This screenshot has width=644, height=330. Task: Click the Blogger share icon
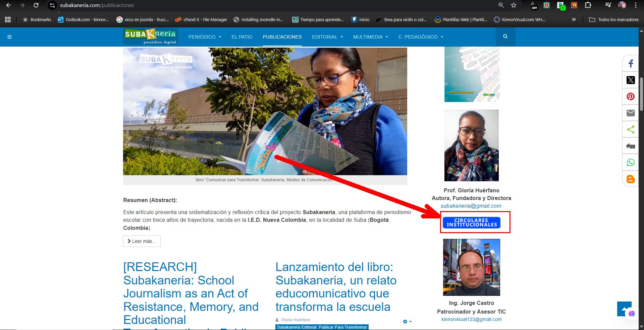pos(631,179)
